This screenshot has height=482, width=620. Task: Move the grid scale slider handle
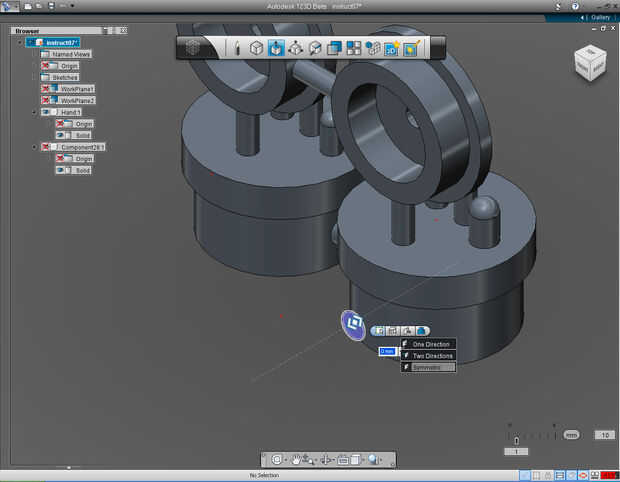(516, 440)
